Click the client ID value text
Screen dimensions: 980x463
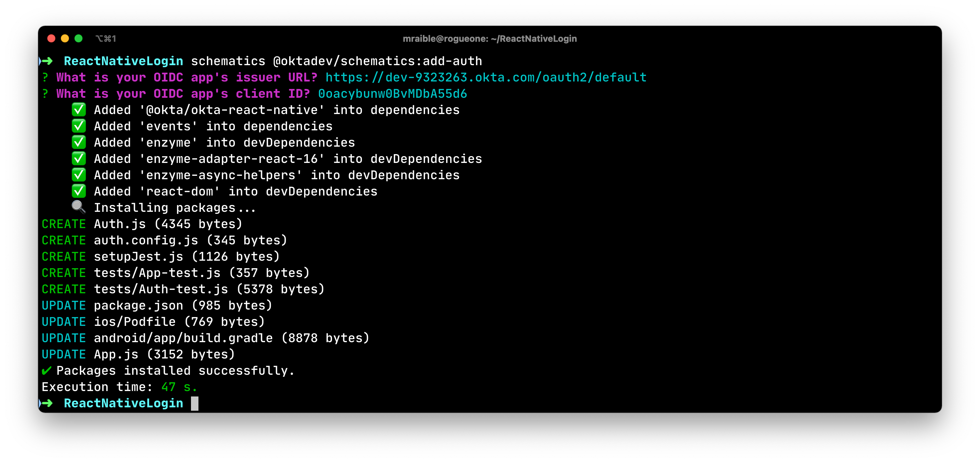[x=392, y=94]
